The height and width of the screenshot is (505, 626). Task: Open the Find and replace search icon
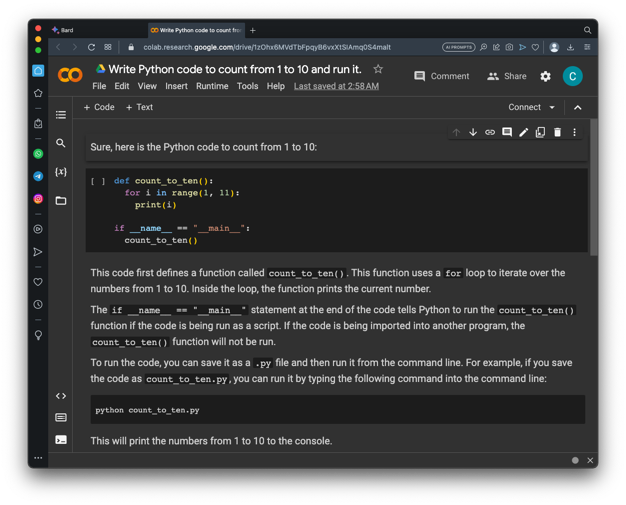(61, 143)
